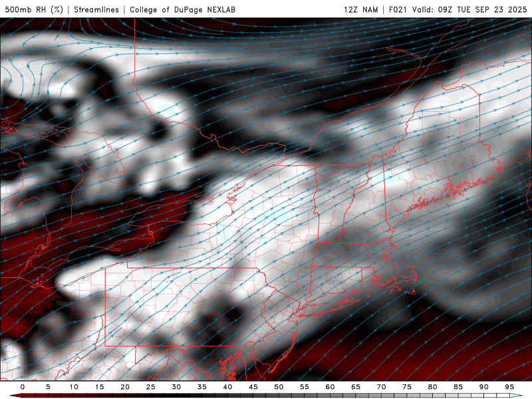Click the pale right arrow tip of color bar
The width and height of the screenshot is (532, 399).
click(516, 396)
